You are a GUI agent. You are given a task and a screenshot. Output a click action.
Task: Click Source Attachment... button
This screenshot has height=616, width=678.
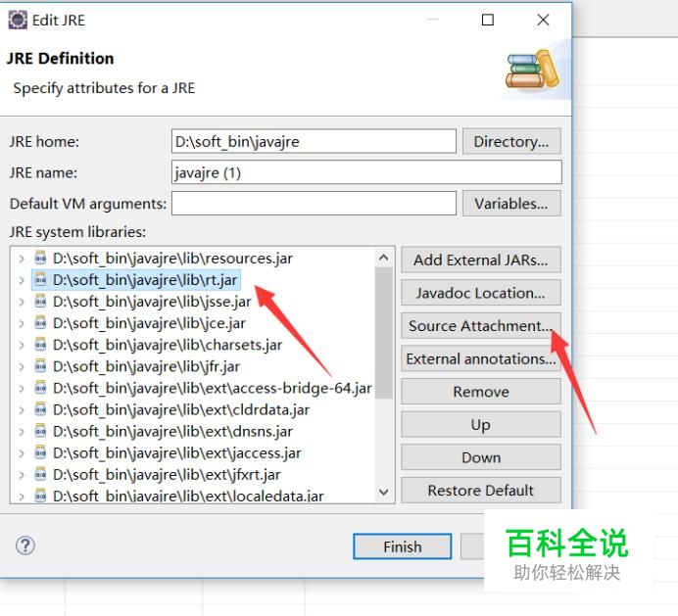481,325
